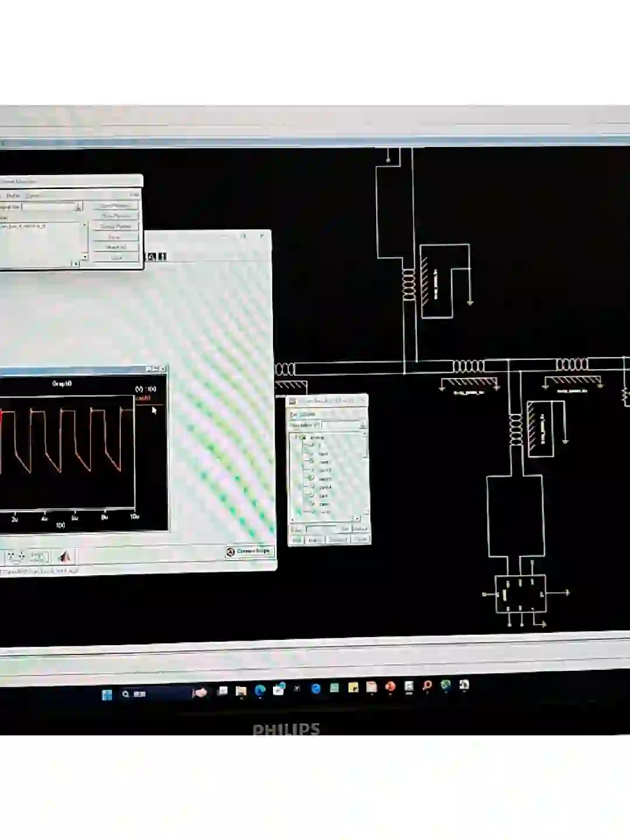Viewport: 630px width, 840px height.
Task: Click the Close button at bottom of signal tree window
Action: 361,540
